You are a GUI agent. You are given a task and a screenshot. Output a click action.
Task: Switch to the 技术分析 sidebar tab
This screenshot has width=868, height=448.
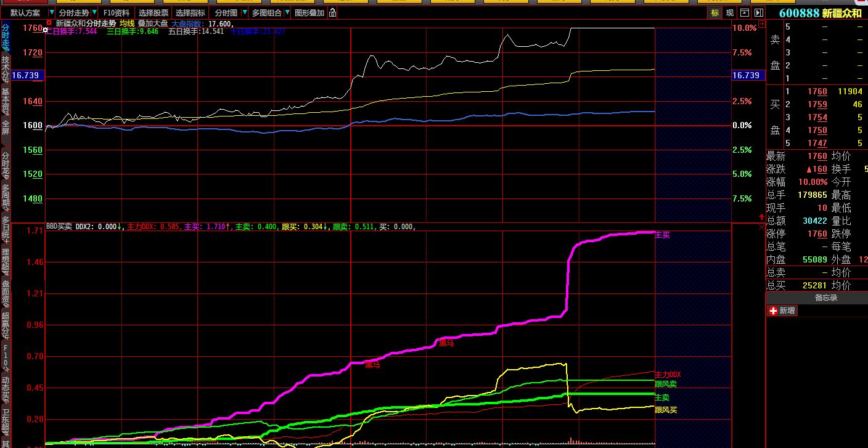(x=6, y=69)
